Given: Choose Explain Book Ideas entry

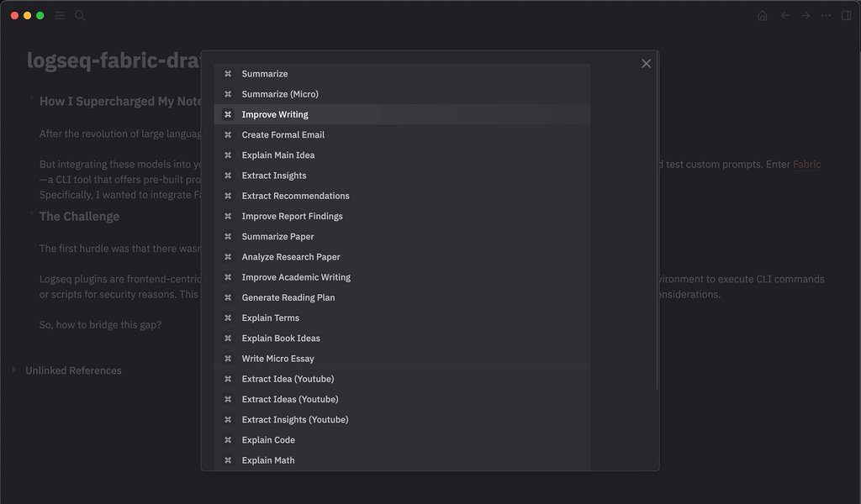Looking at the screenshot, I should pyautogui.click(x=402, y=338).
